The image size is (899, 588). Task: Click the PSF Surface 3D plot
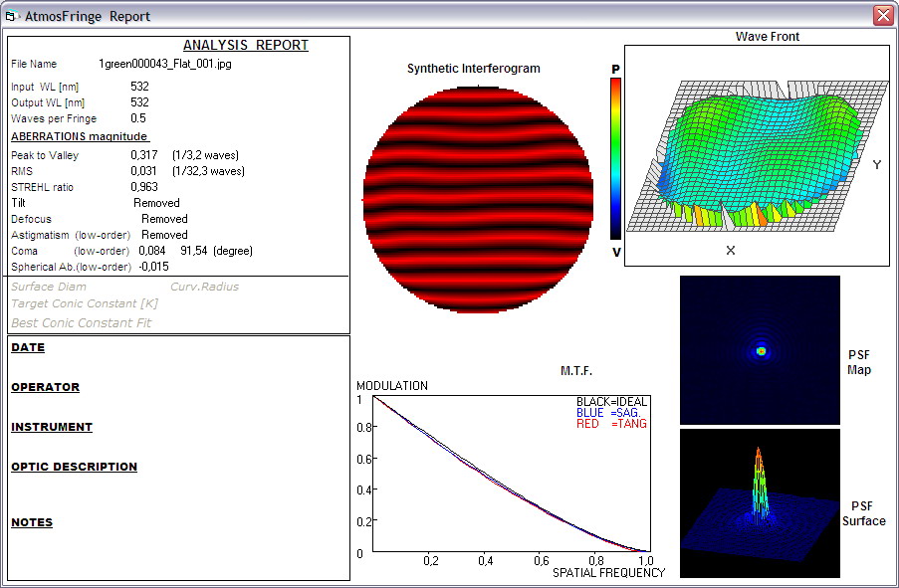tap(760, 503)
